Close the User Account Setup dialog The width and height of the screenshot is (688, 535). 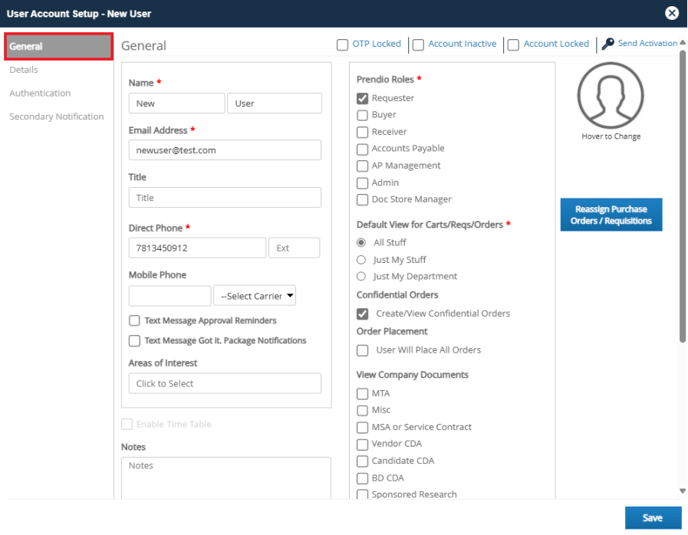click(671, 13)
